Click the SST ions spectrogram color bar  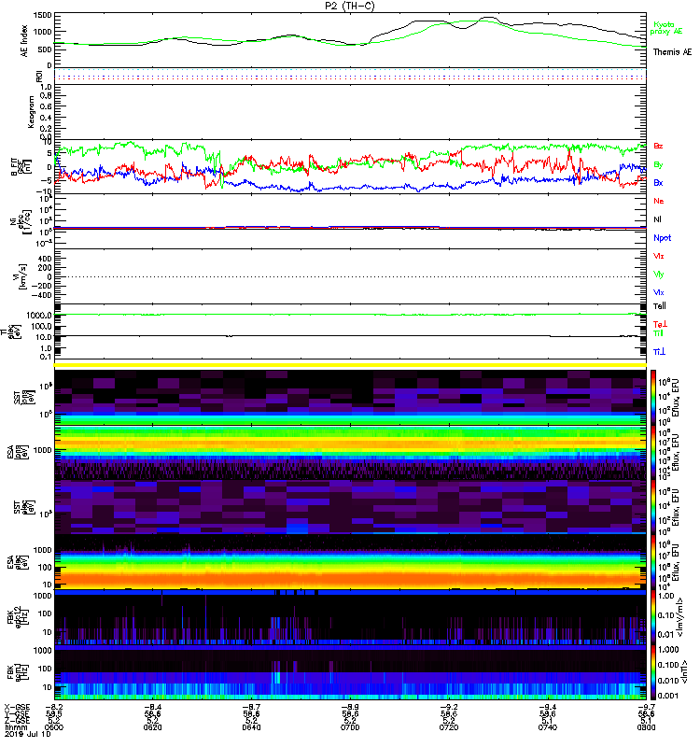tap(653, 396)
